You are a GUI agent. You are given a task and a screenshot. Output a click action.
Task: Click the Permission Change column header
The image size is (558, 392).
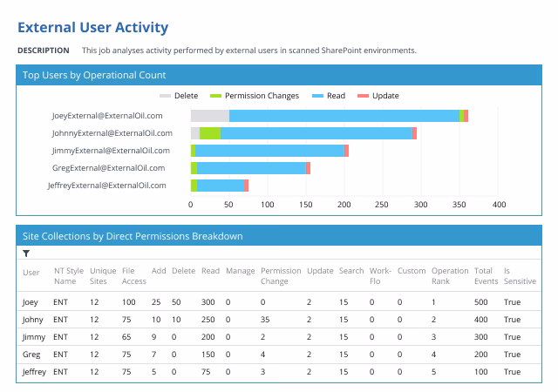pos(281,276)
